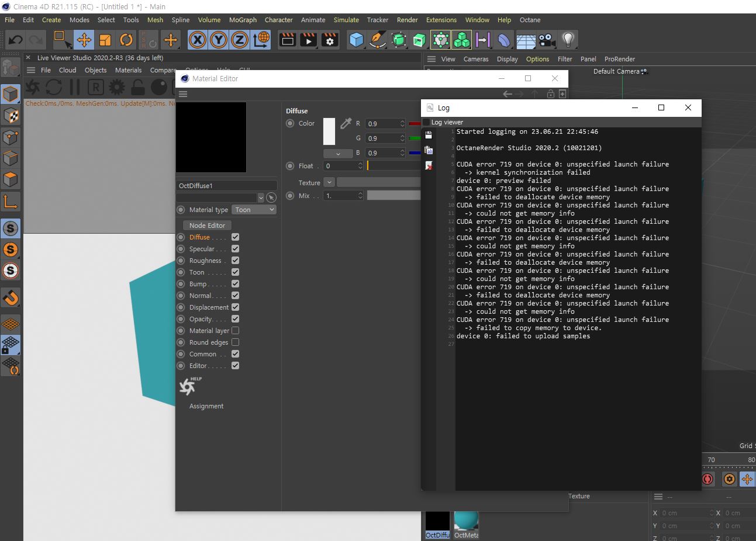Click the save log icon in Log viewer
This screenshot has width=756, height=541.
coord(429,135)
